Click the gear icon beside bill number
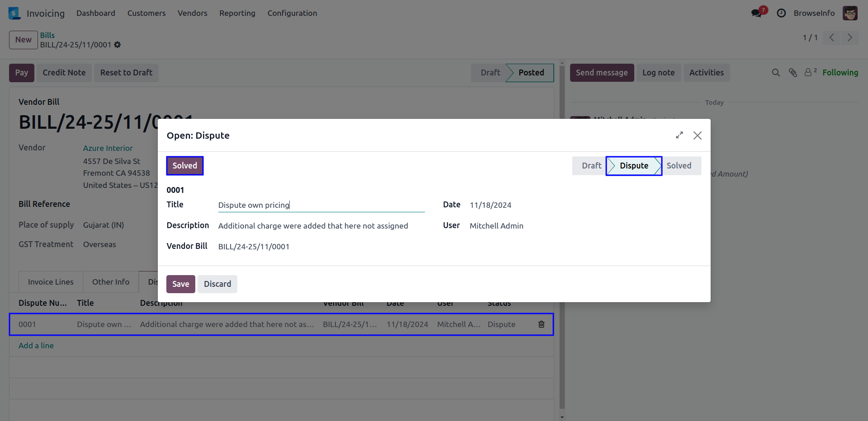Viewport: 868px width, 421px height. 118,45
